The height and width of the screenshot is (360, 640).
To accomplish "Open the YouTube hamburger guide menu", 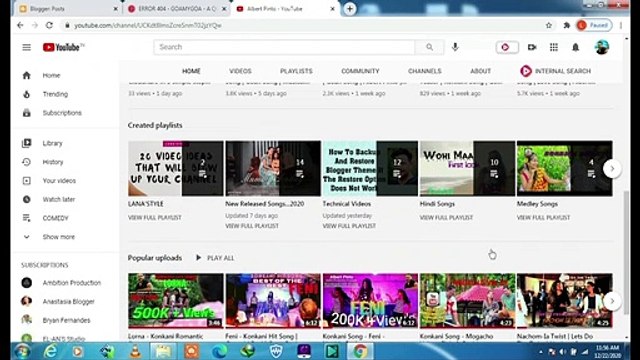I will pos(27,47).
